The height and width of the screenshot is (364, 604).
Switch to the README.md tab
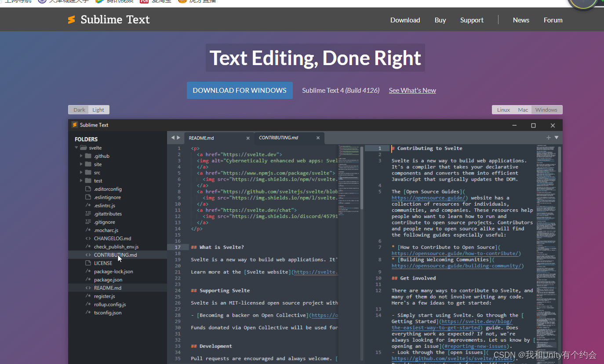tap(219, 138)
